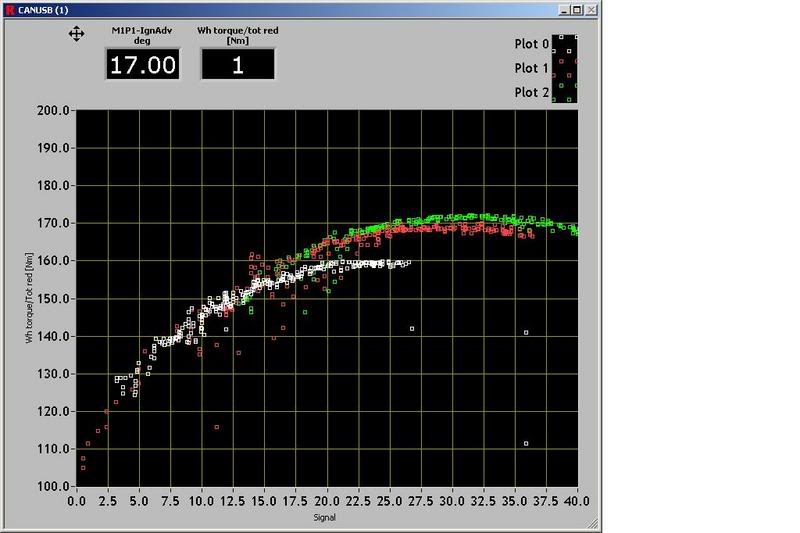Image resolution: width=800 pixels, height=533 pixels.
Task: Select the four-arrow pan tool icon
Action: tap(76, 35)
